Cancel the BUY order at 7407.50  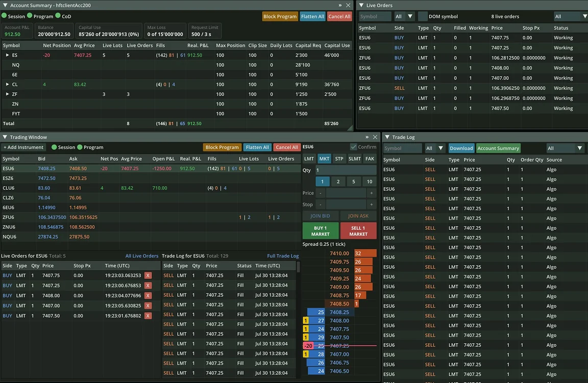[148, 316]
